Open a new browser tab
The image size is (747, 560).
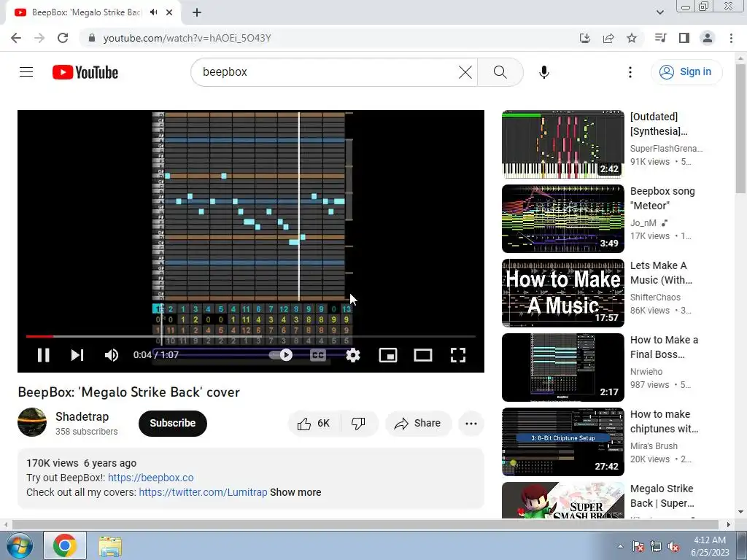(197, 12)
